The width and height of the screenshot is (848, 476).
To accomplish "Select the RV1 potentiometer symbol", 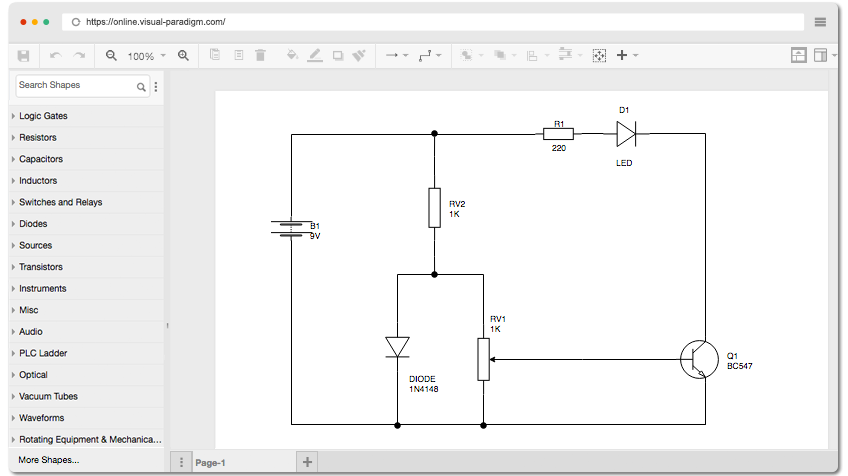I will click(x=483, y=360).
